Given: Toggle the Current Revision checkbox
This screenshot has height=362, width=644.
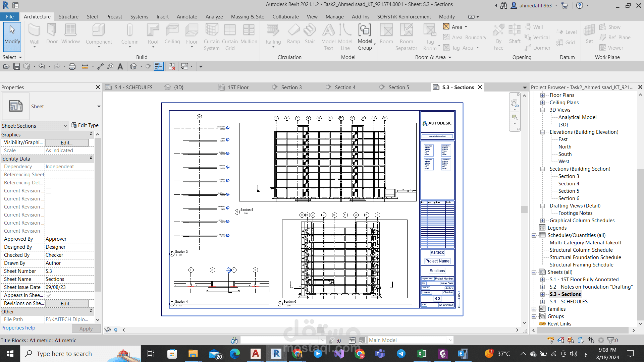Looking at the screenshot, I should [x=49, y=191].
